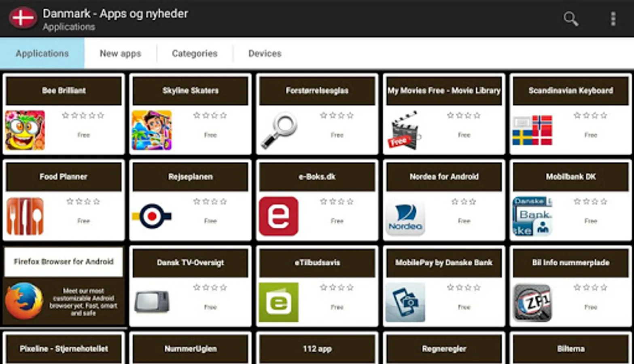Click Free price under Mobilbank DK
634x364 pixels.
[x=590, y=221]
